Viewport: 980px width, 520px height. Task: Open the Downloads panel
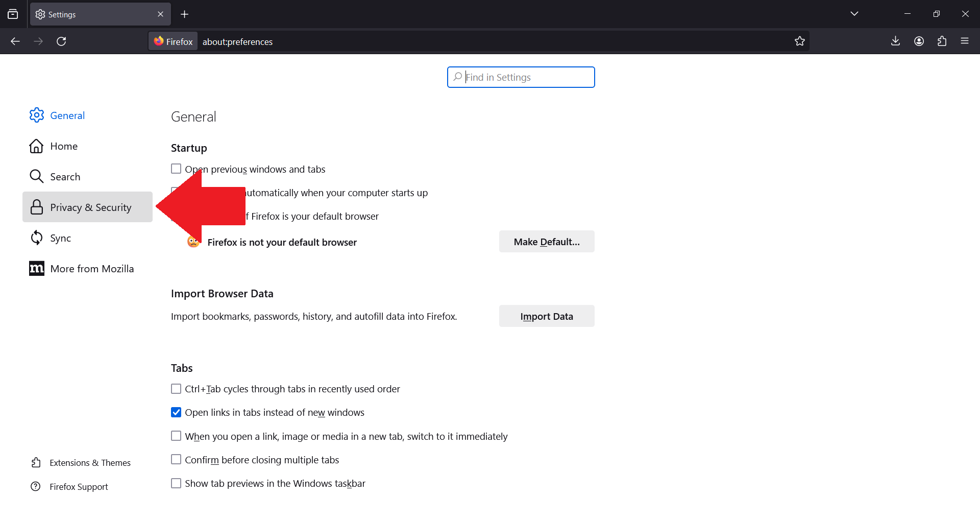(895, 41)
